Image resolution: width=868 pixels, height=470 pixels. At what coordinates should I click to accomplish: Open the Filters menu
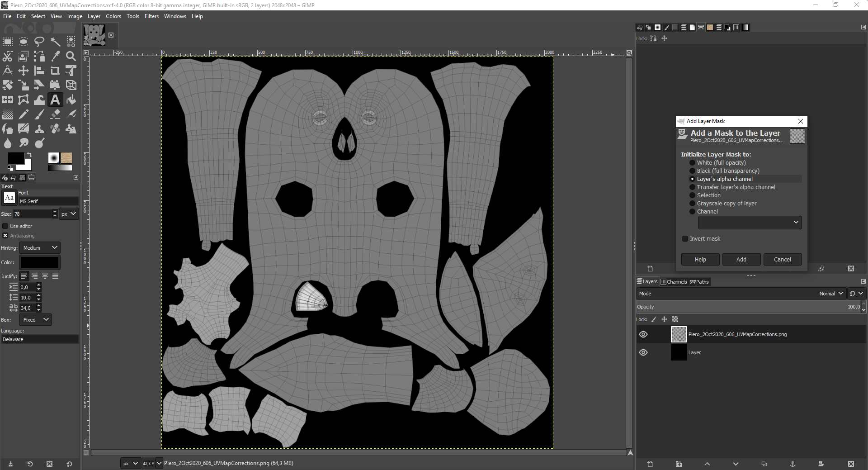151,16
